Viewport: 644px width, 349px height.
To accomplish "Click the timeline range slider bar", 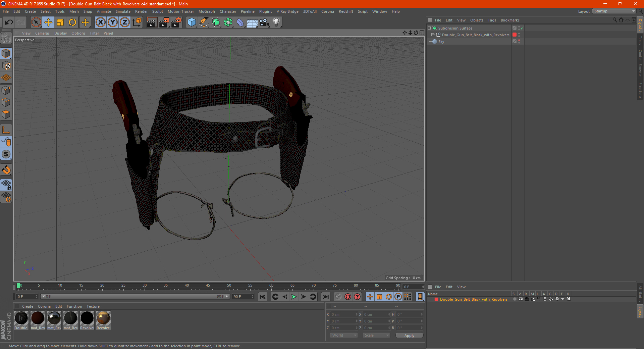I will (135, 296).
